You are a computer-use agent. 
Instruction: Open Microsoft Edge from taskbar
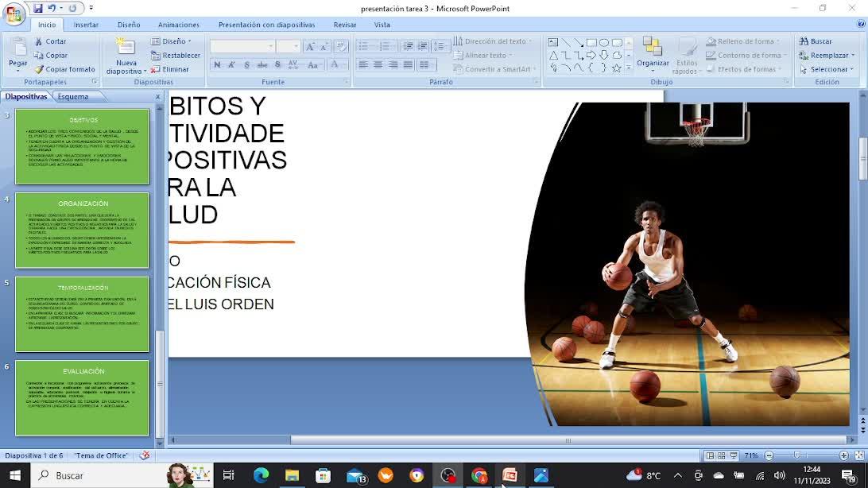[x=261, y=475]
